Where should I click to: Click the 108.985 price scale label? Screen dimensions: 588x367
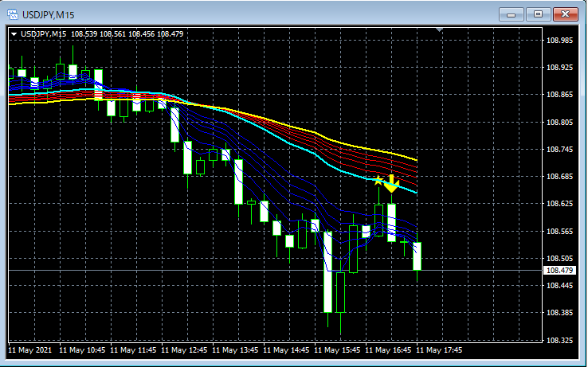pyautogui.click(x=559, y=41)
